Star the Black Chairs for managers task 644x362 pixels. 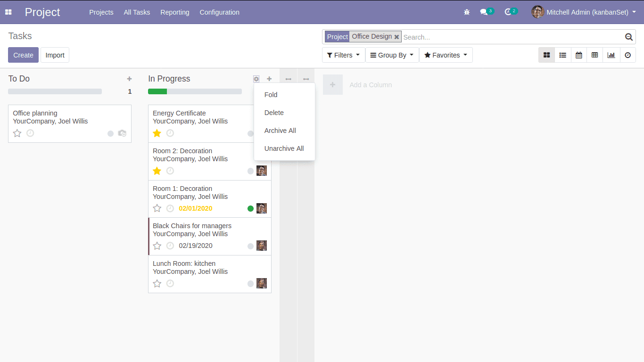click(157, 246)
